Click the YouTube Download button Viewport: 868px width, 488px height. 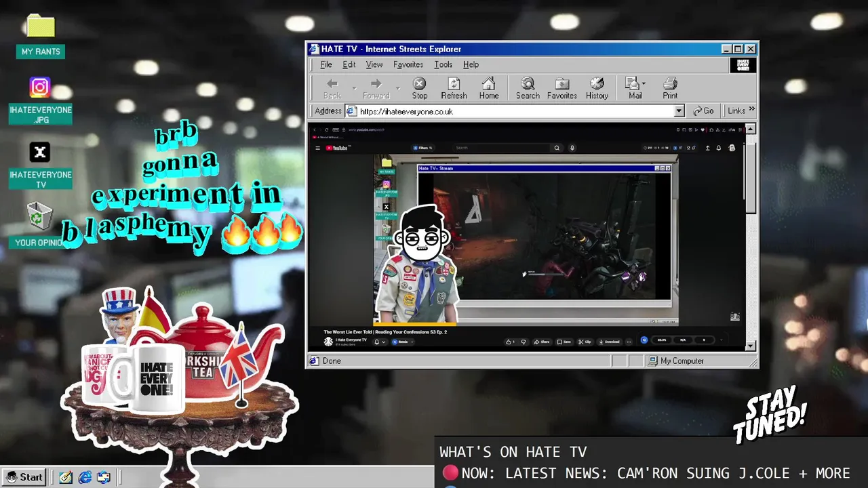click(610, 342)
